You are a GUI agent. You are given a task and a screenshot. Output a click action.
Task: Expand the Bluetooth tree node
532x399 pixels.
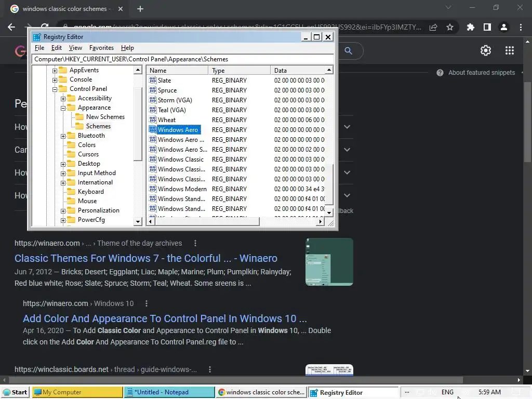point(63,136)
